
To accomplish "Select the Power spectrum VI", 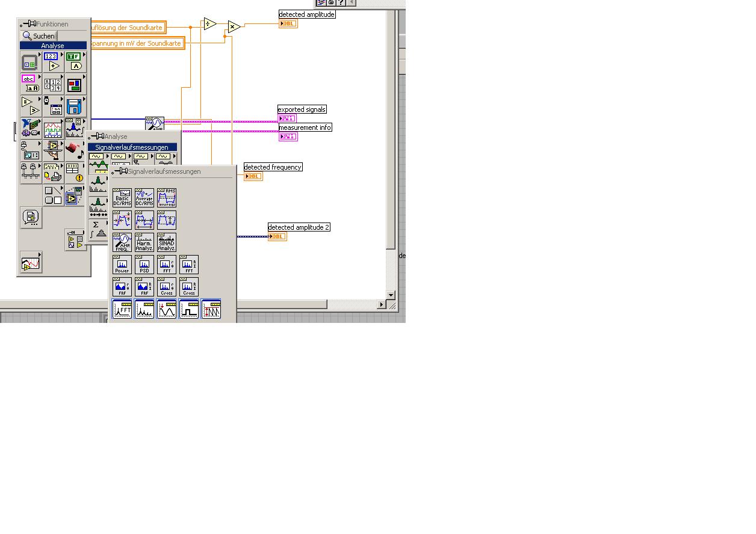I will point(122,265).
